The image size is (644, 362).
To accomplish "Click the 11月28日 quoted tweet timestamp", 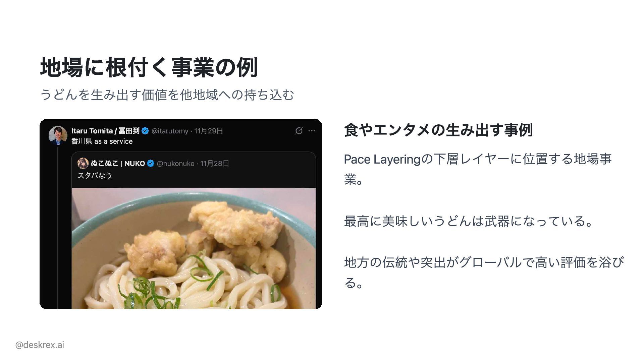I will point(215,163).
